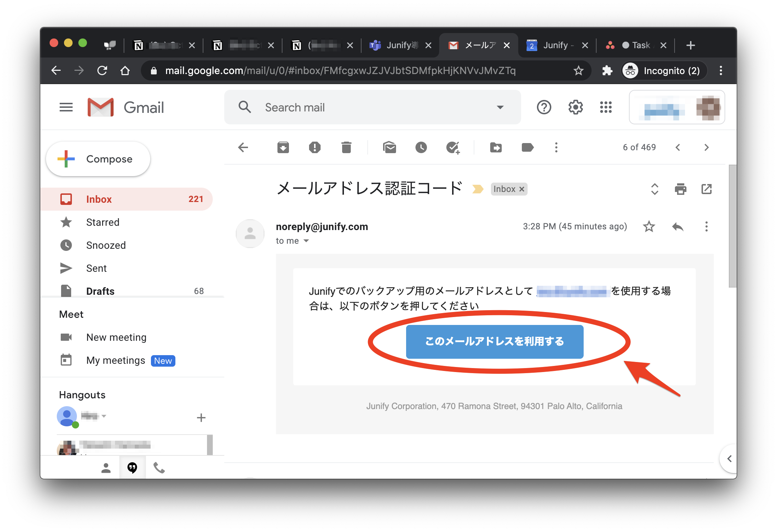Snooze this email via clock icon
This screenshot has width=777, height=532.
point(421,147)
